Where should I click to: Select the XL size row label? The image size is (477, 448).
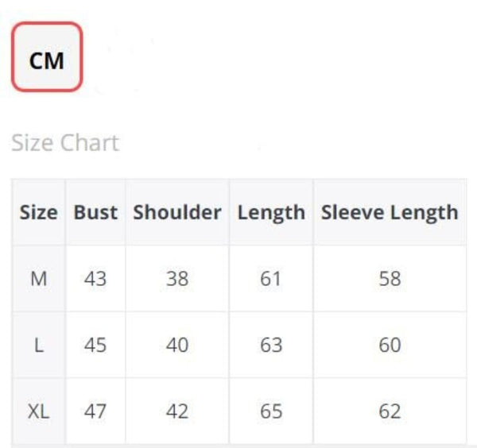click(38, 411)
